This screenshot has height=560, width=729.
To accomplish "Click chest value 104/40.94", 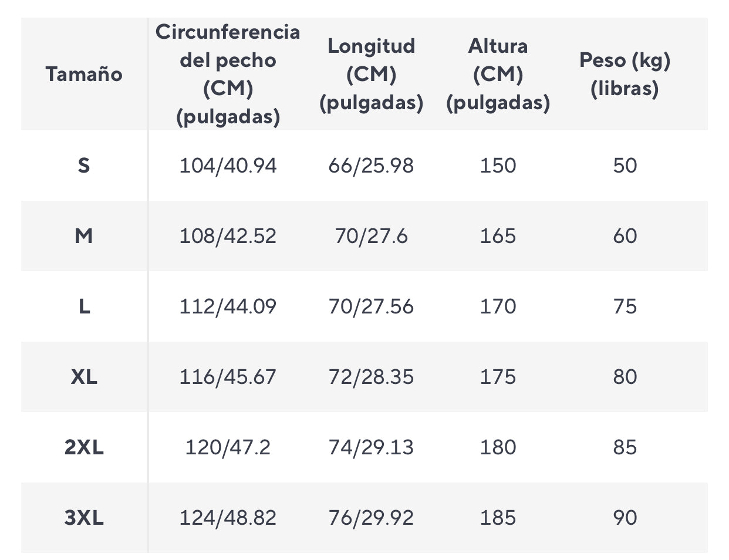I will 228,166.
